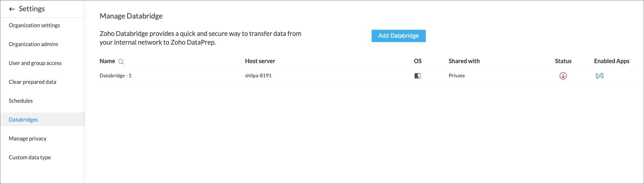The height and width of the screenshot is (184, 644).
Task: Select User and group access
Action: tap(35, 63)
